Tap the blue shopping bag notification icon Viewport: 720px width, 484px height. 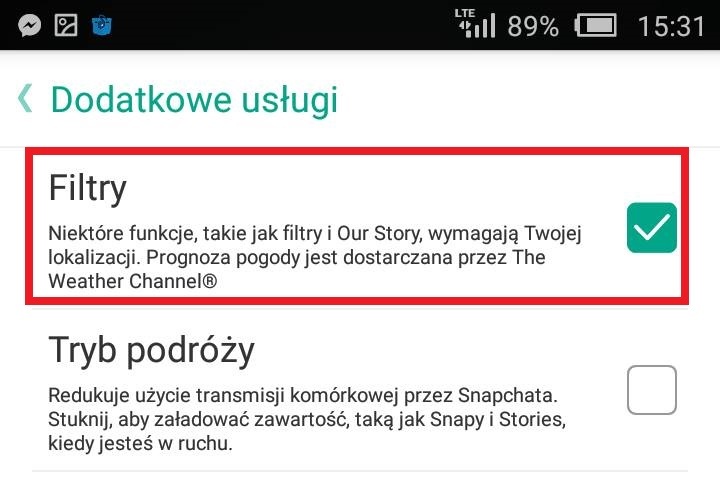coord(101,25)
